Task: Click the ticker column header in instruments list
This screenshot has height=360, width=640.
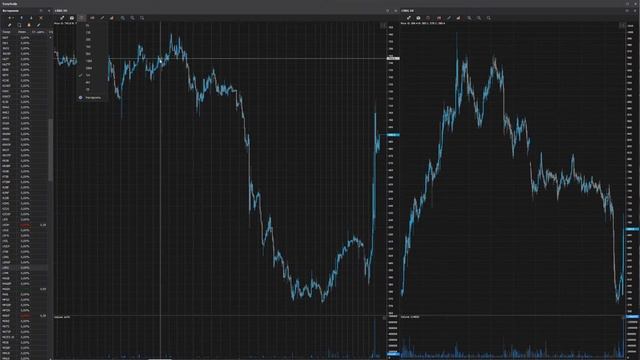Action: click(7, 32)
